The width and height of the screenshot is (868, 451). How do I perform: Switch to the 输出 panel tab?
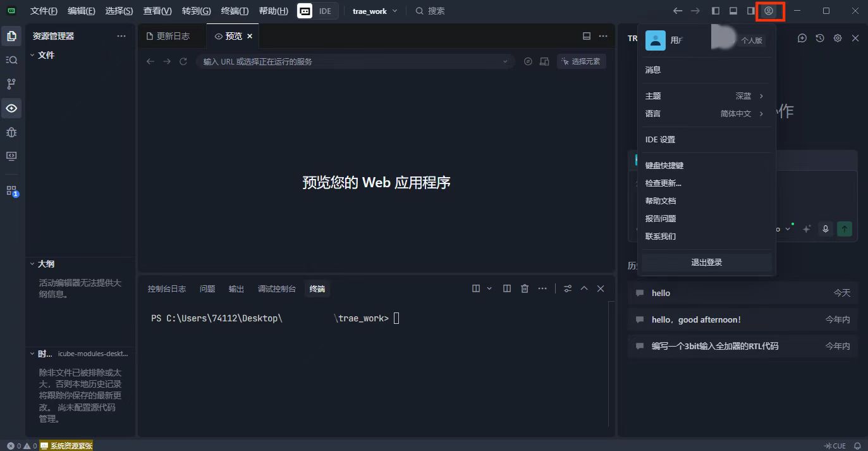236,288
